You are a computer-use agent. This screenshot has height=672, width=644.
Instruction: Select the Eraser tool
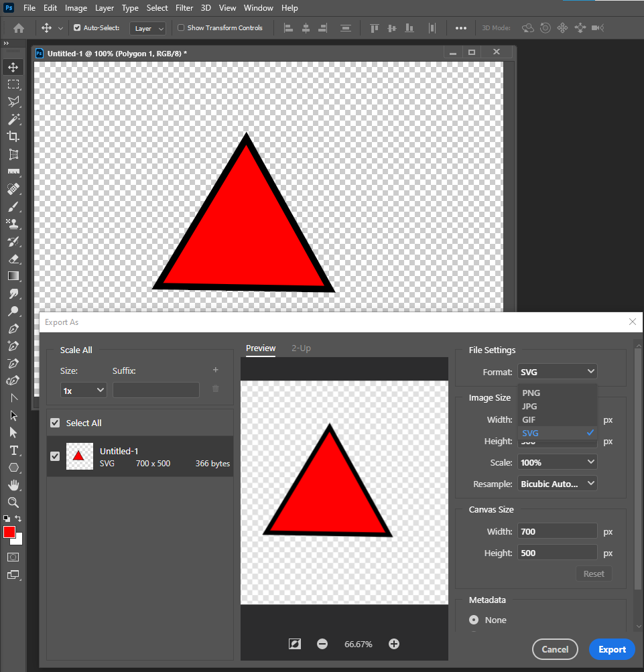coord(13,259)
